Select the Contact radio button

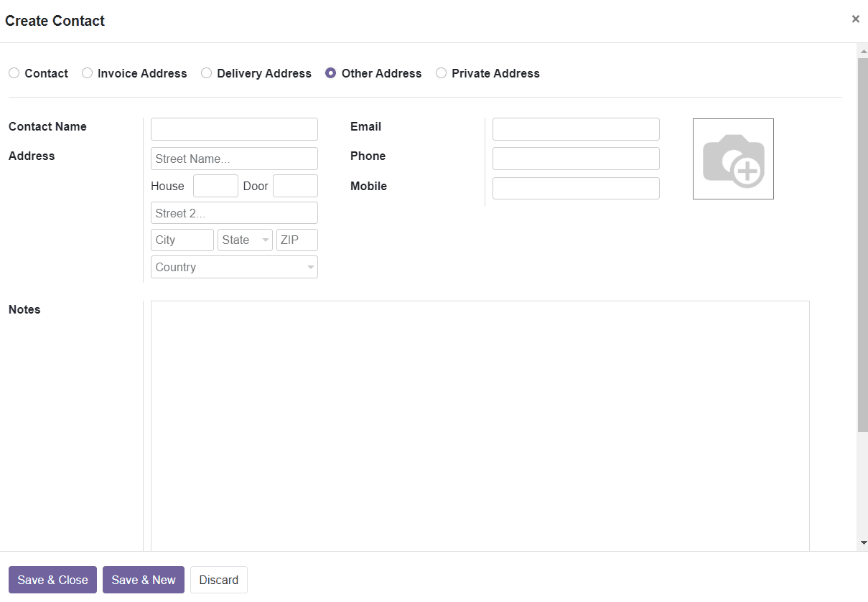(x=14, y=72)
